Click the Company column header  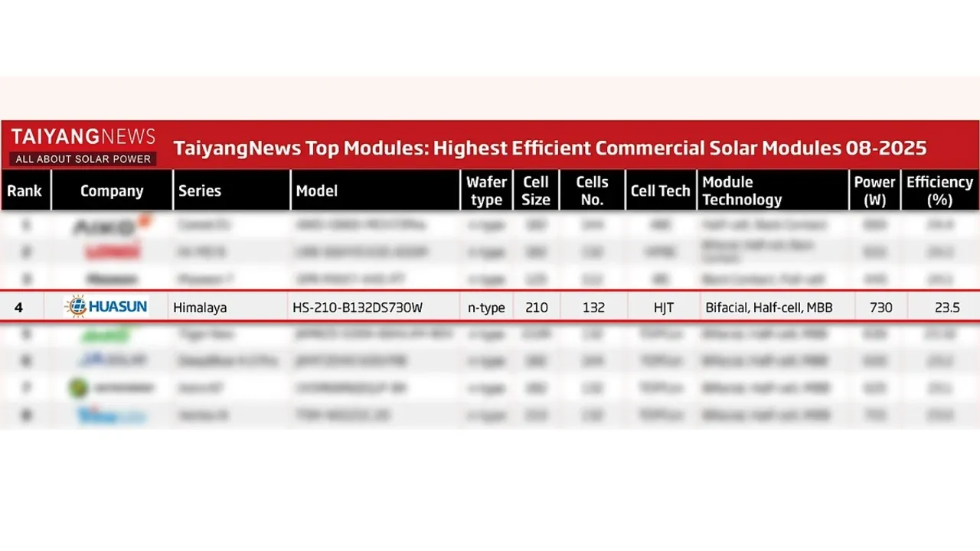112,191
